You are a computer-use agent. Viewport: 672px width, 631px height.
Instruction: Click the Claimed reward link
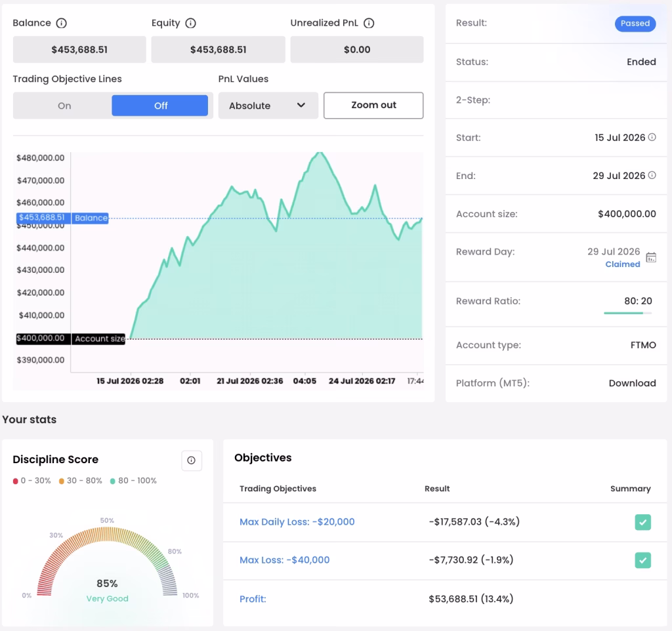click(622, 264)
